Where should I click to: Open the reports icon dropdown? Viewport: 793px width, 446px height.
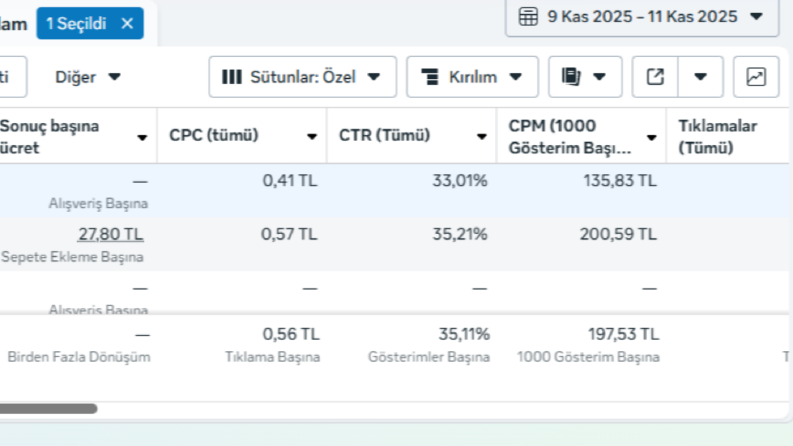coord(585,77)
